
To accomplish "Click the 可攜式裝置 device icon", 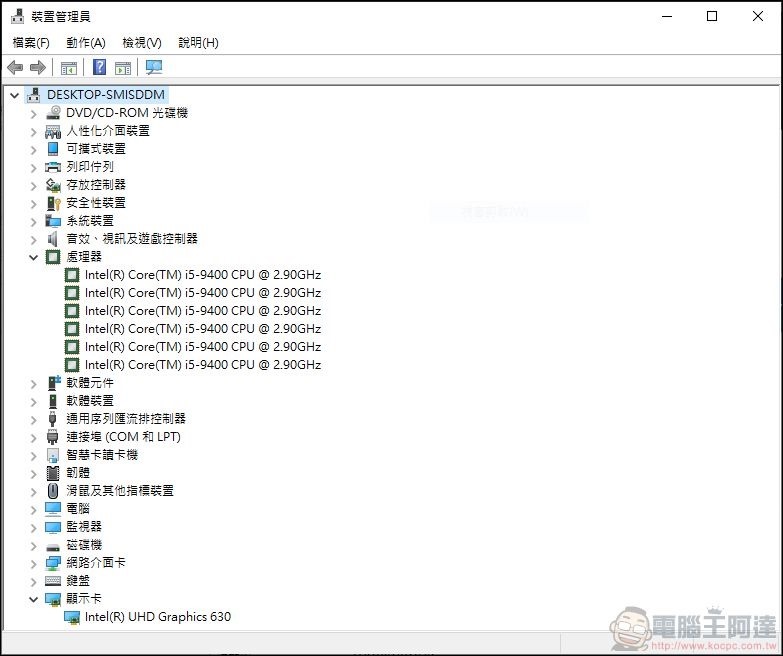I will click(53, 149).
